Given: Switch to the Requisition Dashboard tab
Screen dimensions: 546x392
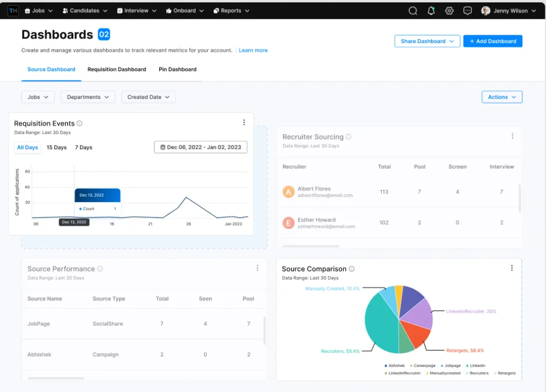Looking at the screenshot, I should pyautogui.click(x=117, y=69).
